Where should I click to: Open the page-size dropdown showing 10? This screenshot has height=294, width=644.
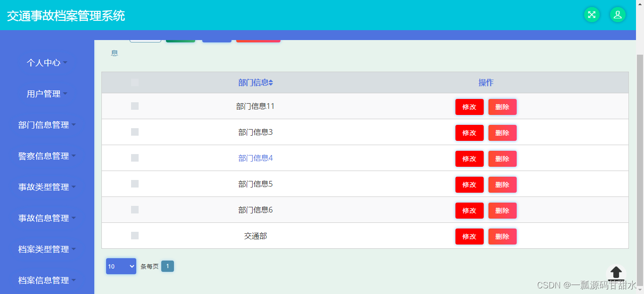[x=121, y=266]
